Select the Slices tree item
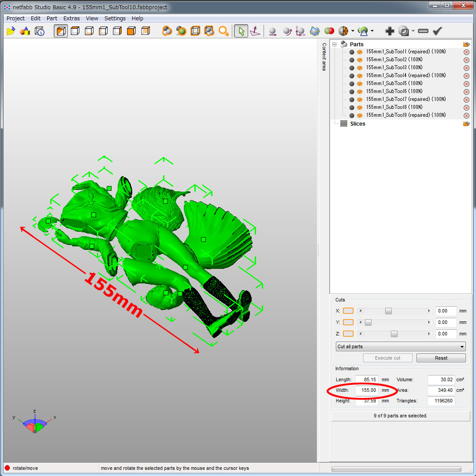Image resolution: width=476 pixels, height=476 pixels. (x=357, y=123)
